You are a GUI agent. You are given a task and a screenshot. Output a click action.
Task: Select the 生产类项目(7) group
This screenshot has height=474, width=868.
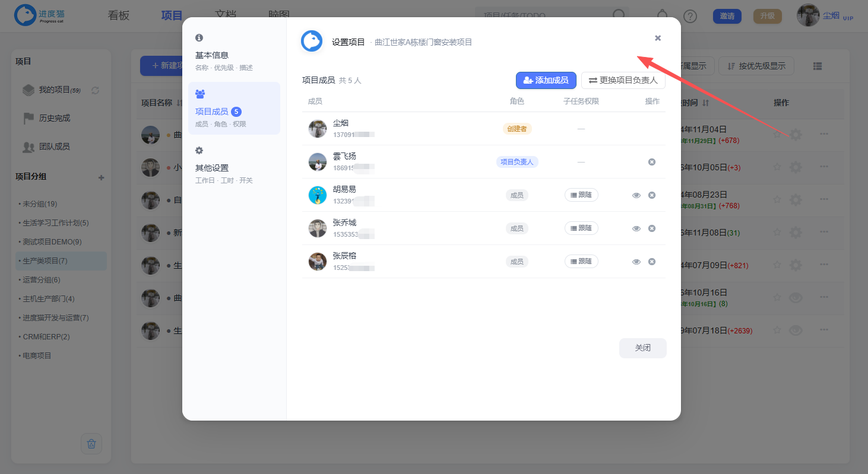pos(61,261)
